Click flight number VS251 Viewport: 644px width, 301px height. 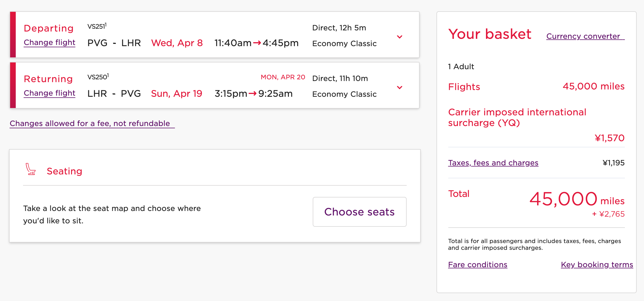96,26
